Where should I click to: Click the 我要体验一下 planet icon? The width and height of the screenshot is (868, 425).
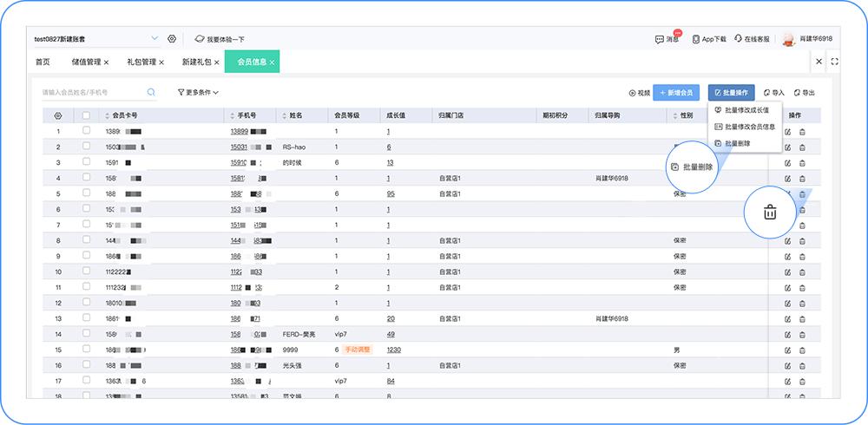point(200,39)
